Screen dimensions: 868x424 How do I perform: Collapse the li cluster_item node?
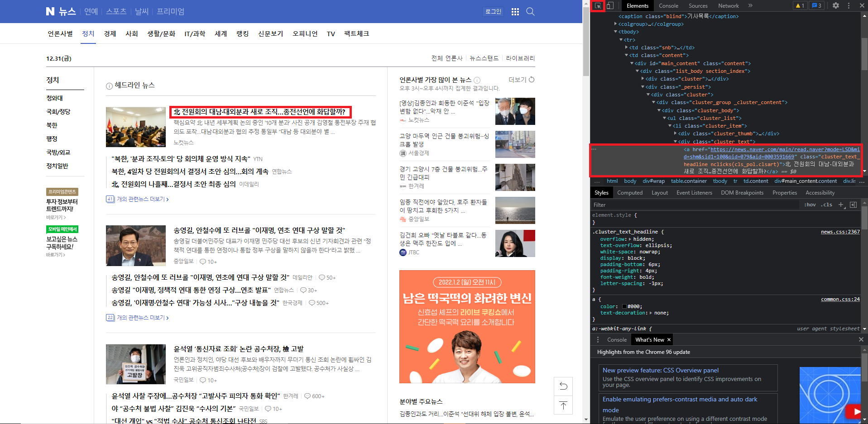(x=670, y=126)
